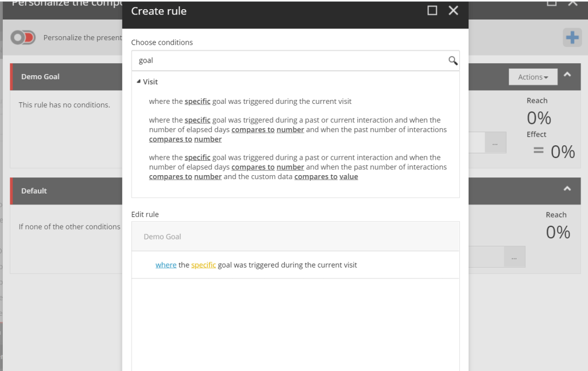Screen dimensions: 588x371
Task: Collapse the Default rule panel chevron
Action: [567, 189]
